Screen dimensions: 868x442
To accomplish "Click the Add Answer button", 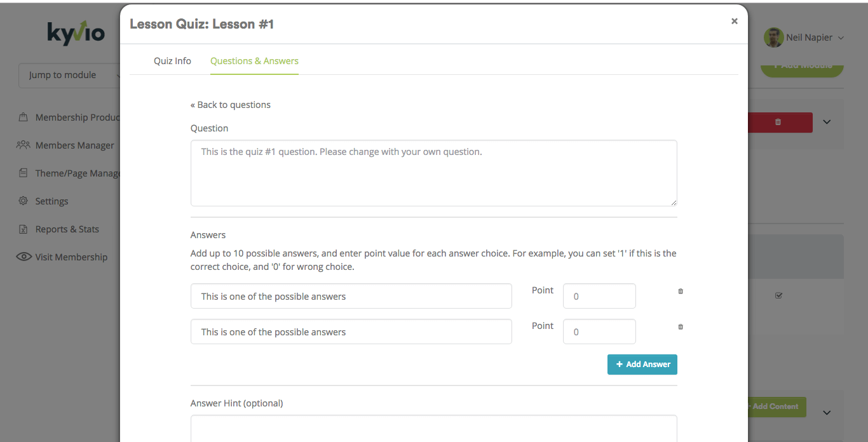I will [642, 365].
